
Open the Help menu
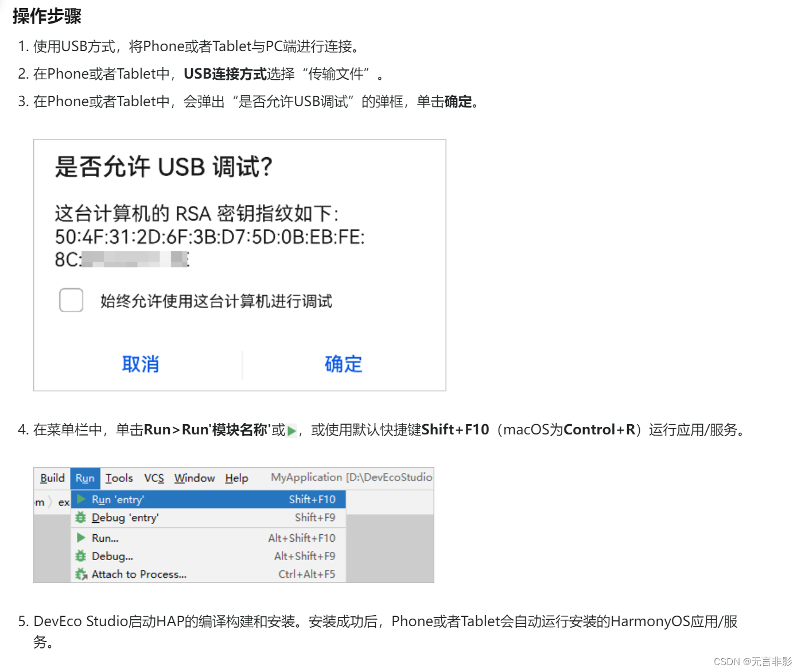pos(236,478)
